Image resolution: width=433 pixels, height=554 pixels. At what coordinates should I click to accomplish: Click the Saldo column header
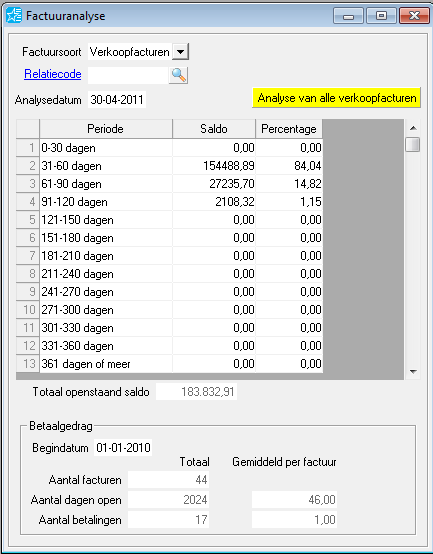(x=214, y=129)
